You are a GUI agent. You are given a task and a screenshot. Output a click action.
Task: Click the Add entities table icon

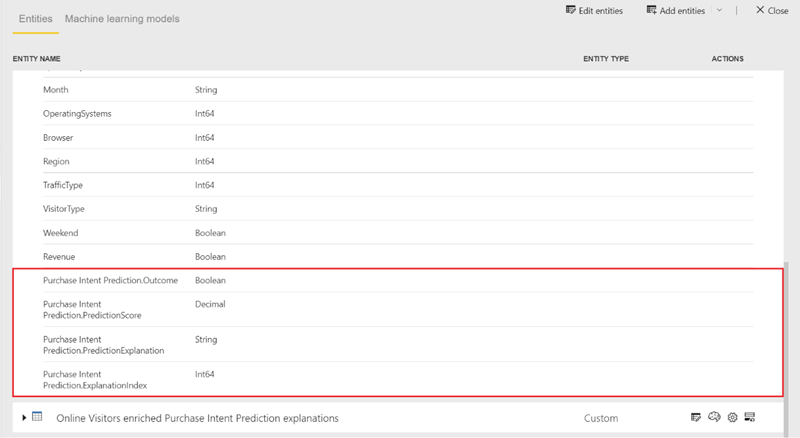652,10
